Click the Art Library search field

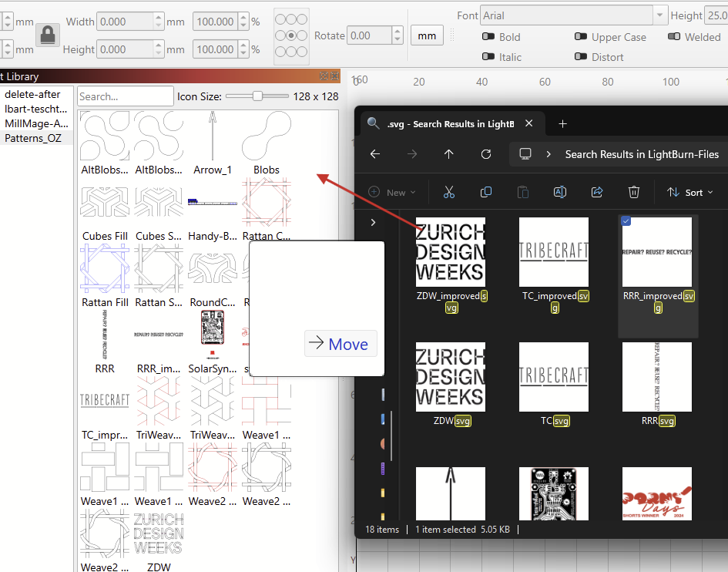tap(126, 96)
